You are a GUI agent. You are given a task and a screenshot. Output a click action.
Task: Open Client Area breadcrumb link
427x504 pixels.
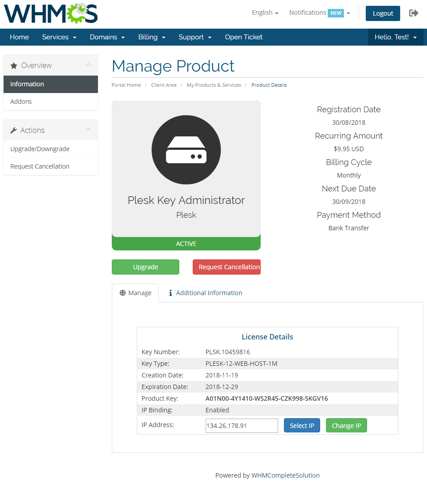point(164,85)
